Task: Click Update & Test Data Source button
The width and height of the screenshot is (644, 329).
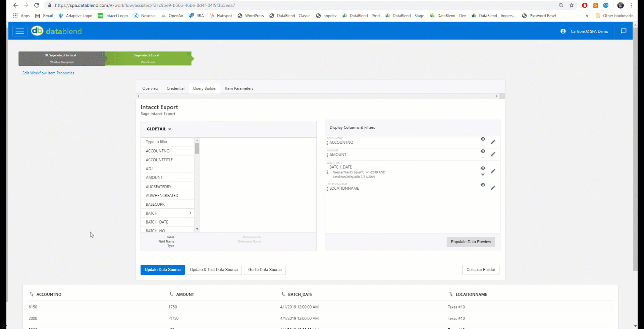Action: pyautogui.click(x=214, y=270)
